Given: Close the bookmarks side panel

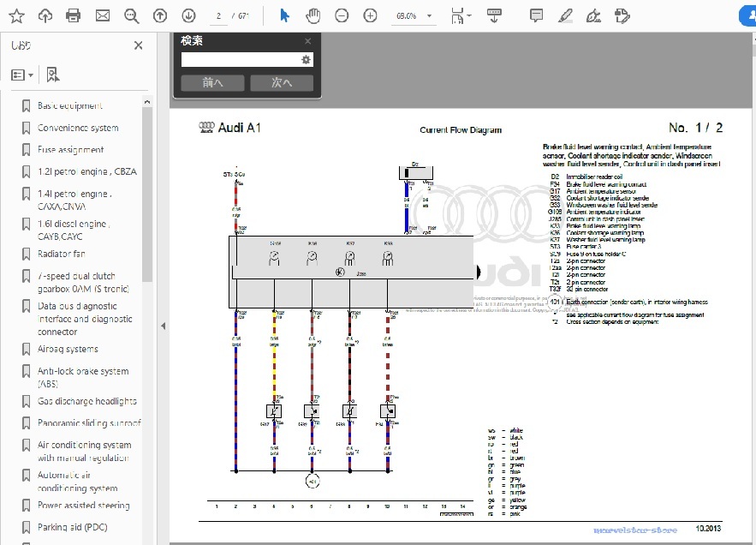Looking at the screenshot, I should tap(139, 45).
